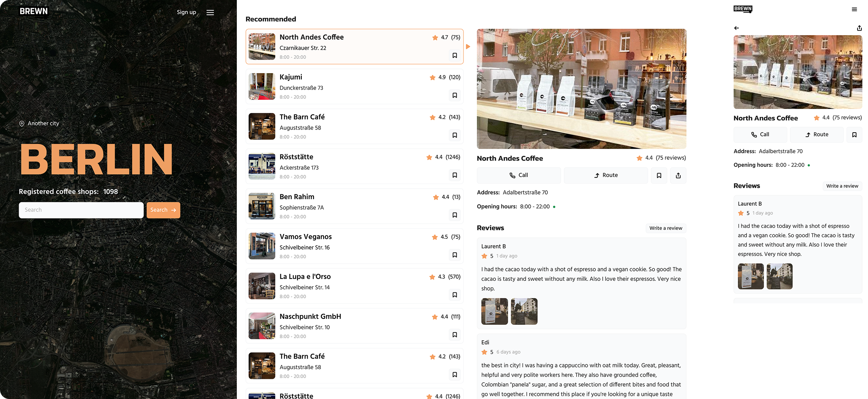This screenshot has width=868, height=399.
Task: Open second review photo in the mobile panel
Action: click(x=780, y=276)
